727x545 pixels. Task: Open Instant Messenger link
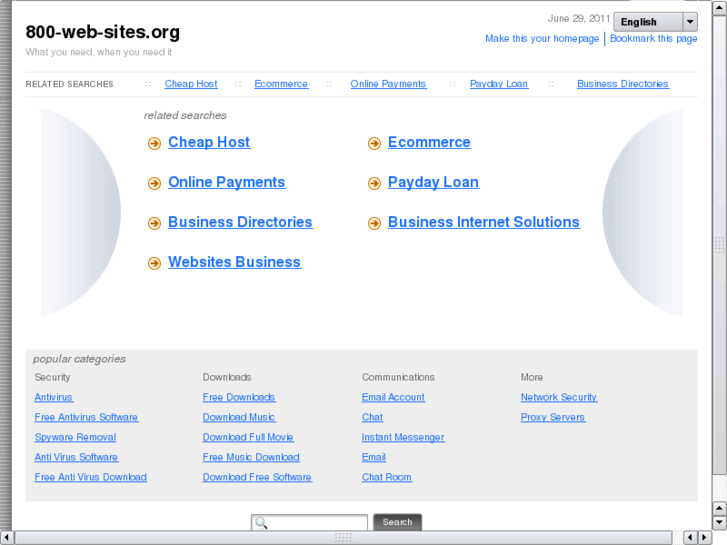tap(403, 437)
